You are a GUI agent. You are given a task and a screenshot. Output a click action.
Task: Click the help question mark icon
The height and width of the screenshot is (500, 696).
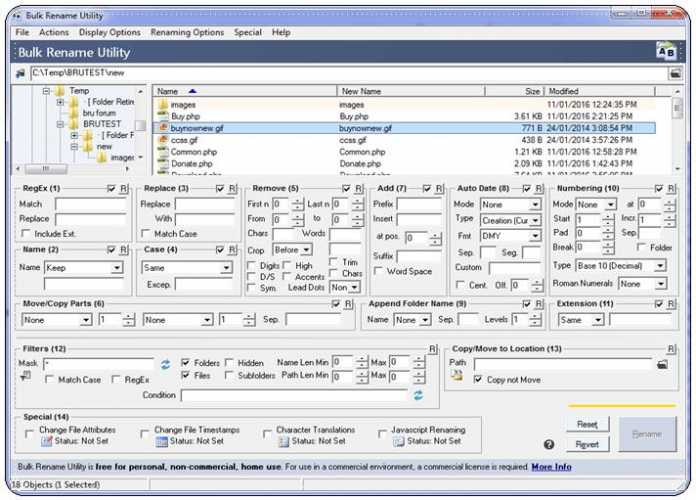[549, 444]
